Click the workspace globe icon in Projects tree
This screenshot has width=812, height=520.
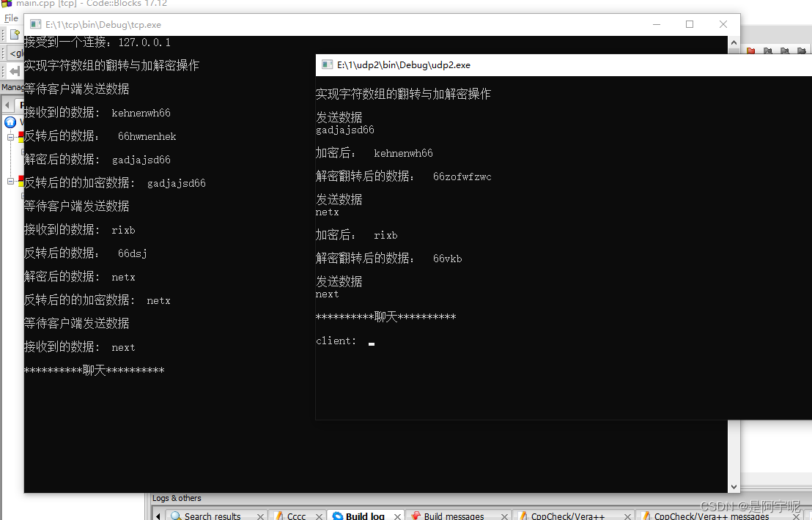click(10, 122)
